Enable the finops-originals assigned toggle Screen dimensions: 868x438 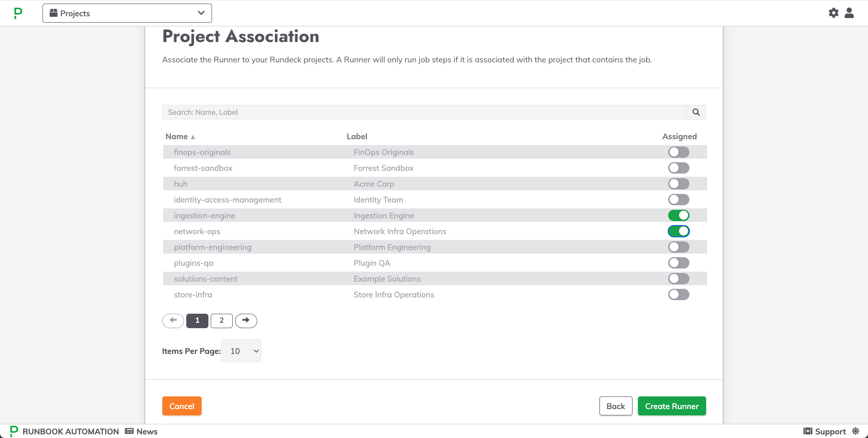[679, 152]
